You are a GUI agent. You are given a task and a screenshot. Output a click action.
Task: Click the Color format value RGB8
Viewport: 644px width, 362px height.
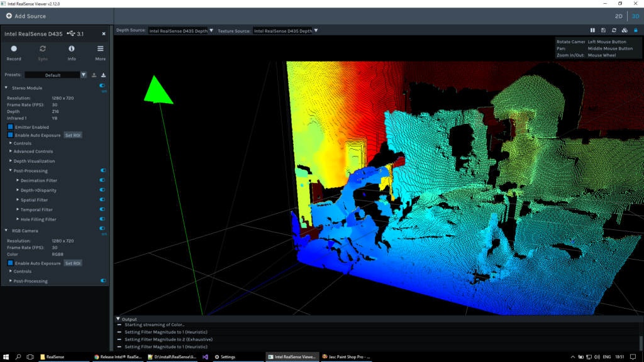[57, 255]
